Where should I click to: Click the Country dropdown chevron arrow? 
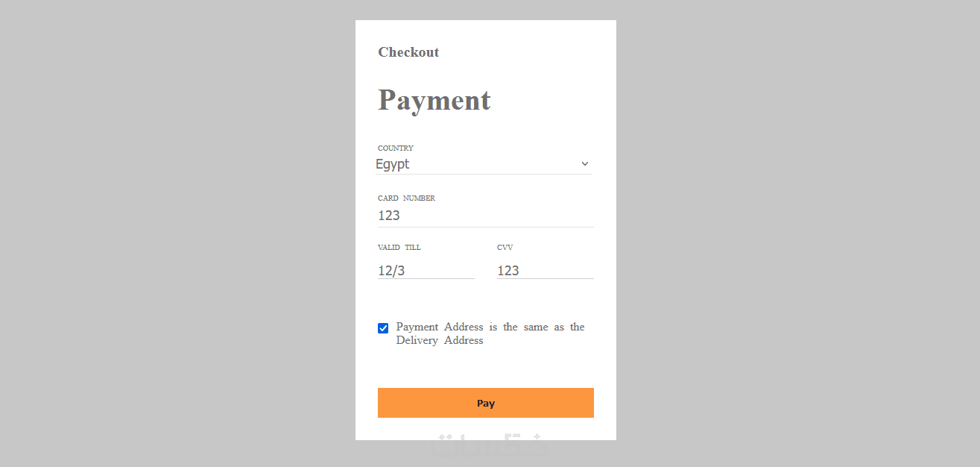click(585, 164)
